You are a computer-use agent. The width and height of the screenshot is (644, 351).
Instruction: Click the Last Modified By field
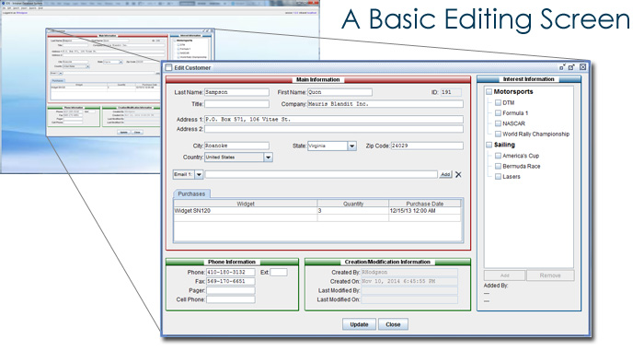(409, 290)
